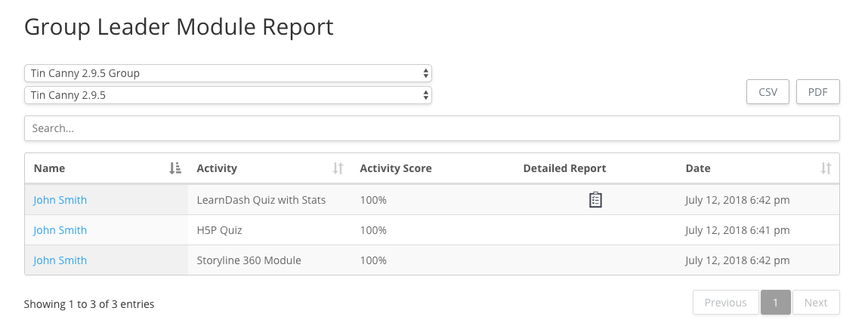Export the report as PDF
868x323 pixels.
pos(818,92)
